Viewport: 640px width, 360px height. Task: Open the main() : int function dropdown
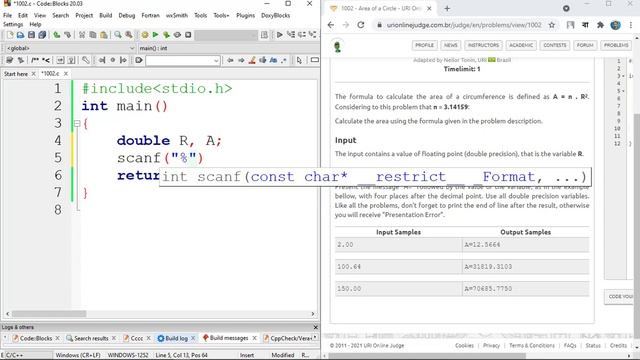coord(229,48)
